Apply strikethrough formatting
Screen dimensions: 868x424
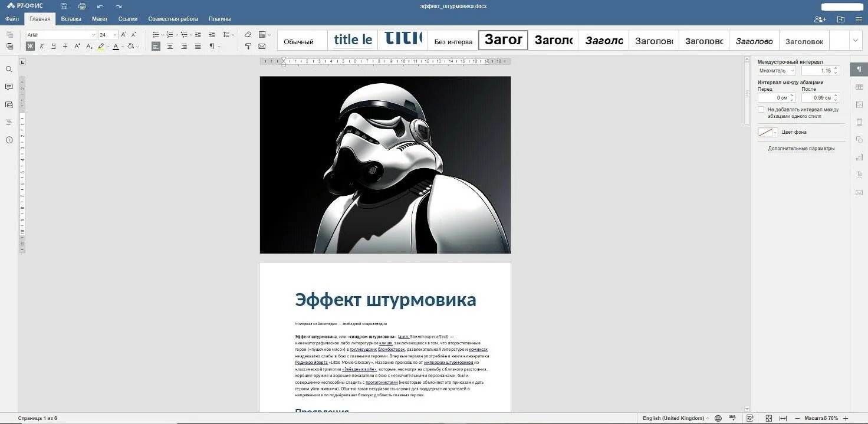point(65,46)
